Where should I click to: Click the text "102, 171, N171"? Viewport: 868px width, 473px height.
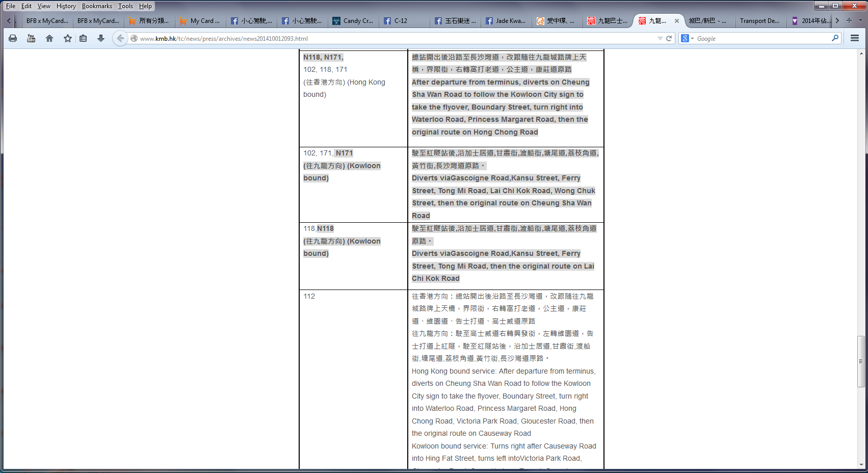(x=328, y=153)
